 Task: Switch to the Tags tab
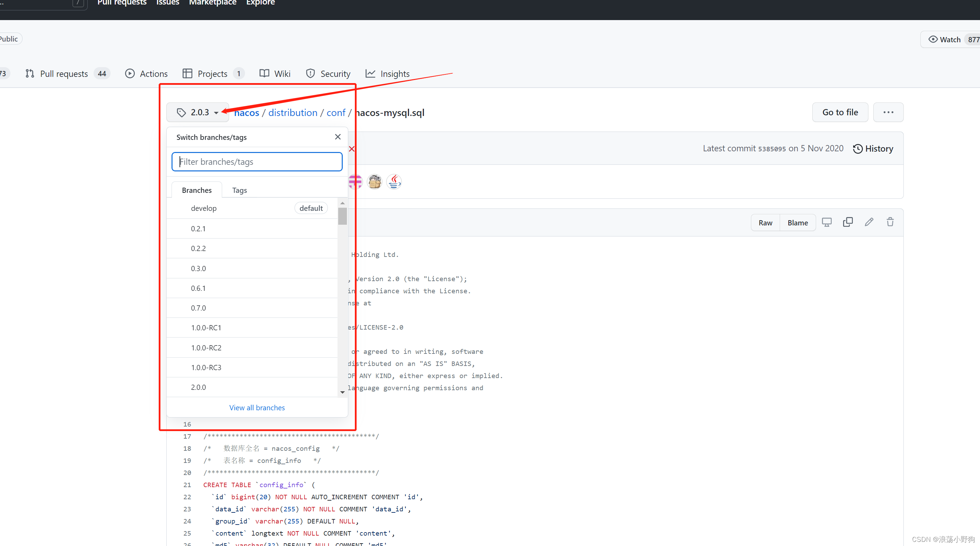tap(239, 190)
